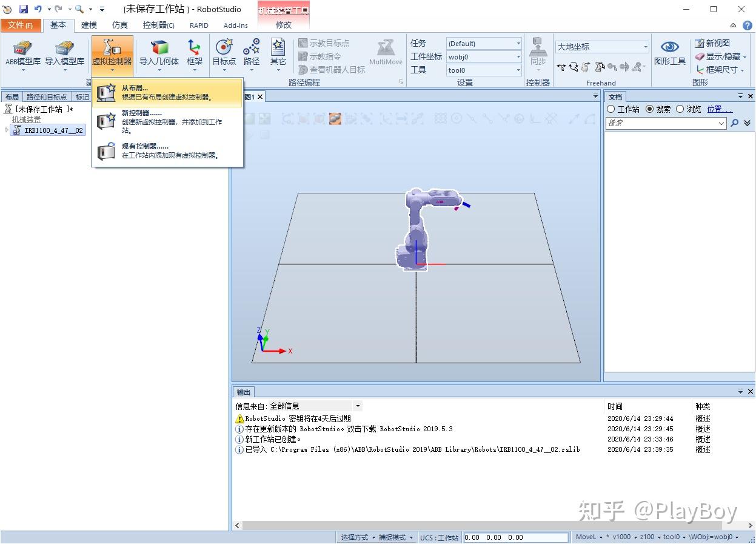Switch to the 建模 ribbon tab

[x=89, y=25]
